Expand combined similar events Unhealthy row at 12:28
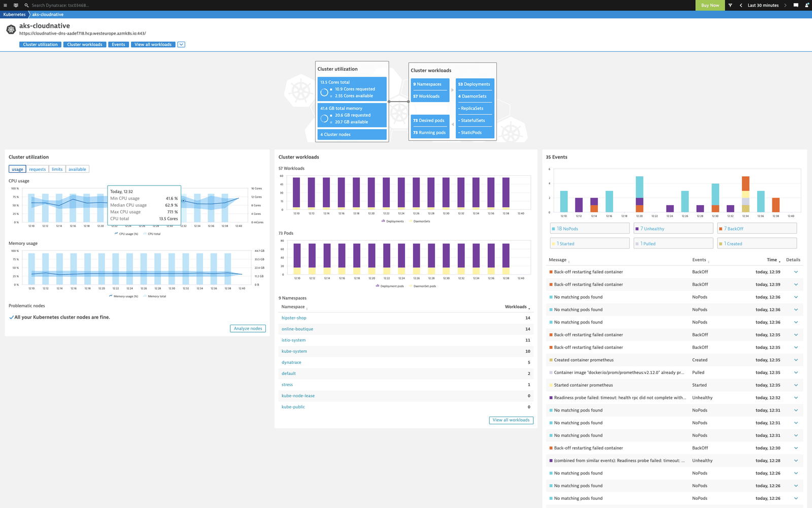The width and height of the screenshot is (812, 508). coord(796,461)
